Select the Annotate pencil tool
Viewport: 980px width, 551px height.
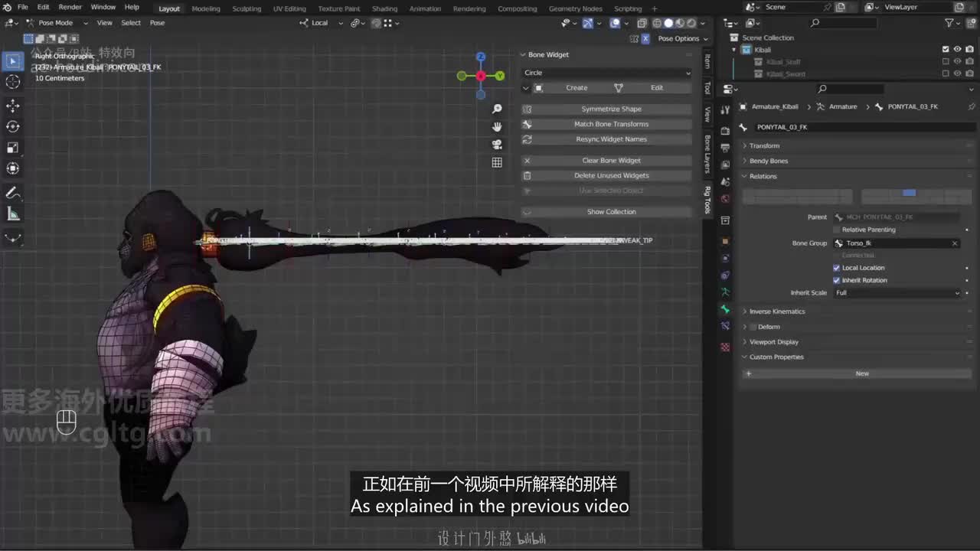(13, 192)
